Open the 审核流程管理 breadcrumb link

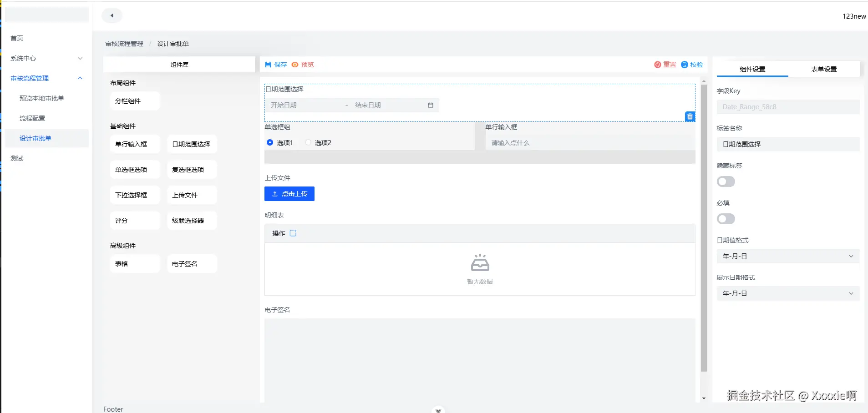[123, 43]
